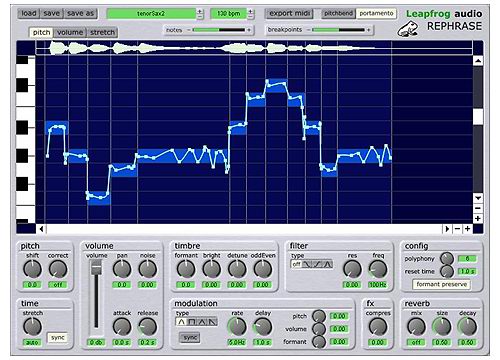The width and height of the screenshot is (500, 360).
Task: Set the filter type to off
Action: (296, 264)
